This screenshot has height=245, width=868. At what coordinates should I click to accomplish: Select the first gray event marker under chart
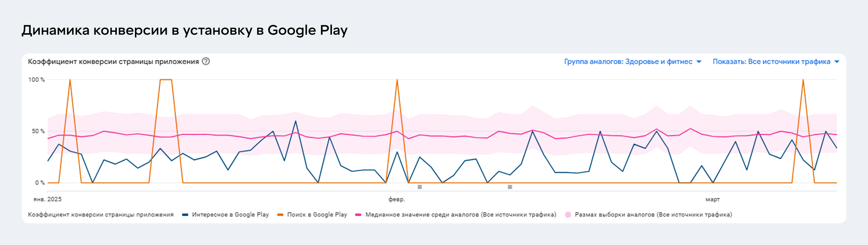click(420, 187)
